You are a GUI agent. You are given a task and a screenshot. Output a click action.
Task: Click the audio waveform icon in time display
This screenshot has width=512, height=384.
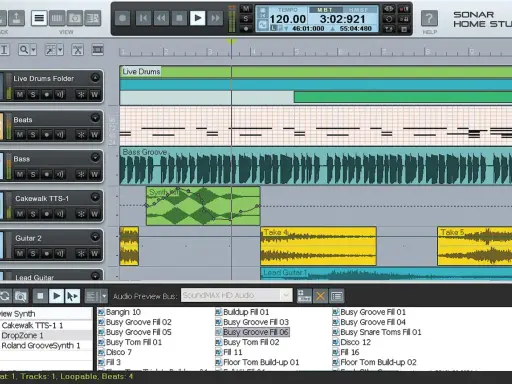point(263,25)
